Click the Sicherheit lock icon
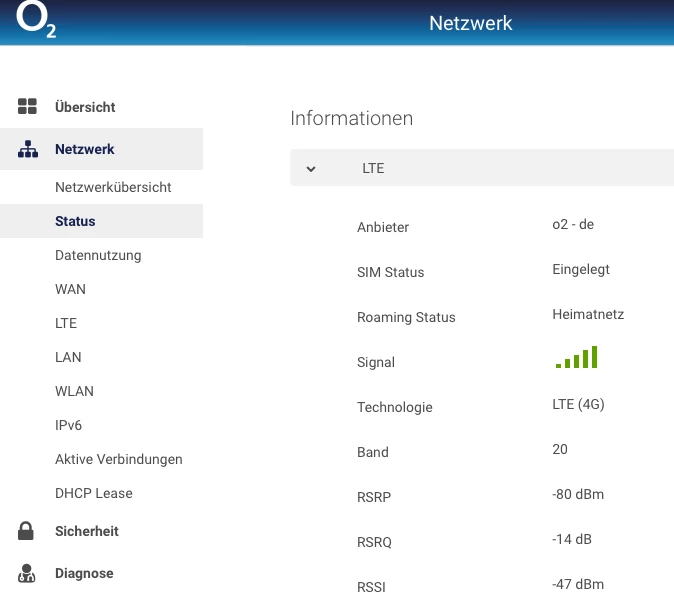 (27, 532)
